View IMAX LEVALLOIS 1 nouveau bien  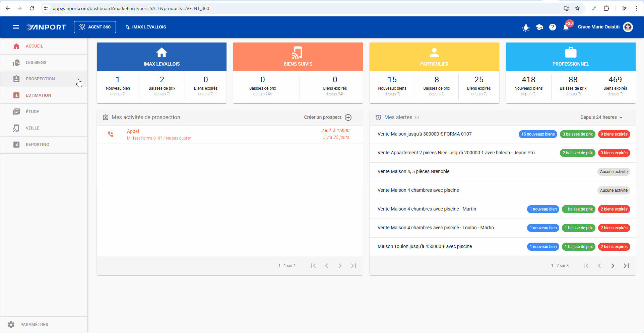(118, 86)
